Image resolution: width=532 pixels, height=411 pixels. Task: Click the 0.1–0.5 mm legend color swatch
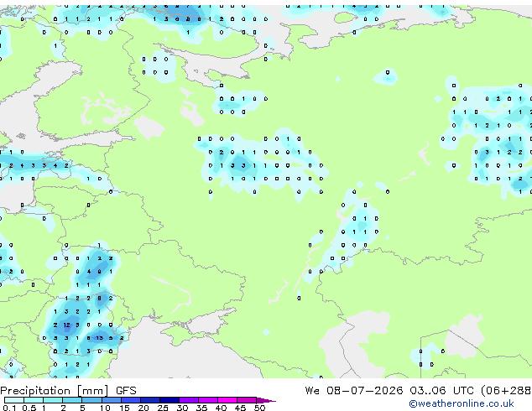[x=14, y=400]
